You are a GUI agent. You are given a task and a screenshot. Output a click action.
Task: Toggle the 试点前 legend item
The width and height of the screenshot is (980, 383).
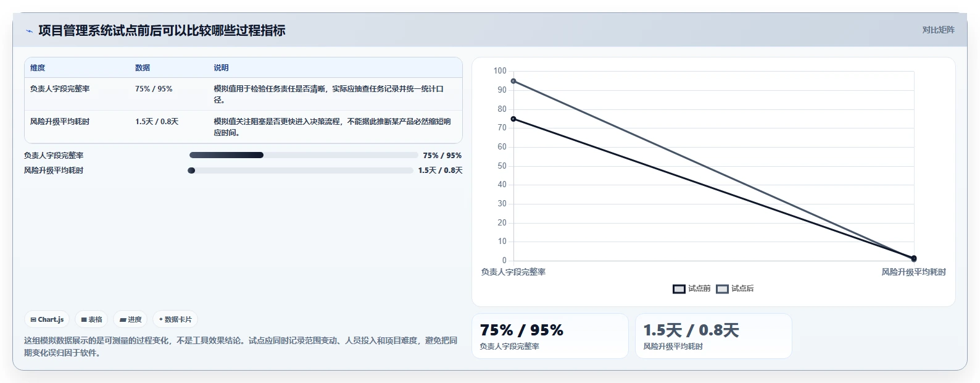click(x=692, y=288)
